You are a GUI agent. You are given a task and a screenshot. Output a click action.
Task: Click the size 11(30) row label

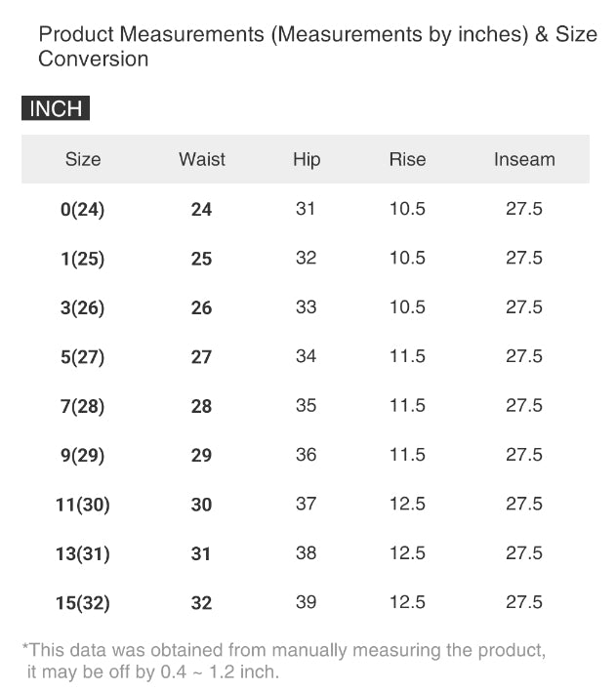pos(82,505)
